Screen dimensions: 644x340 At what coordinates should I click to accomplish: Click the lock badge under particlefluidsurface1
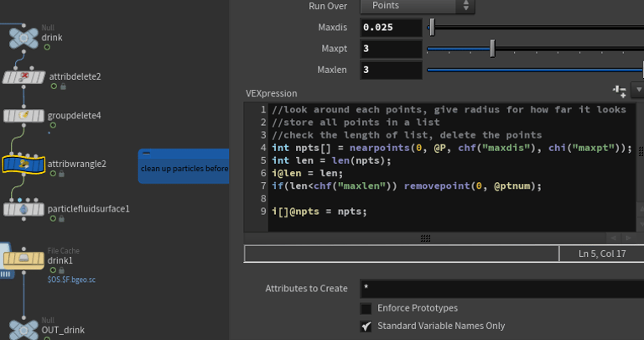[x=61, y=219]
